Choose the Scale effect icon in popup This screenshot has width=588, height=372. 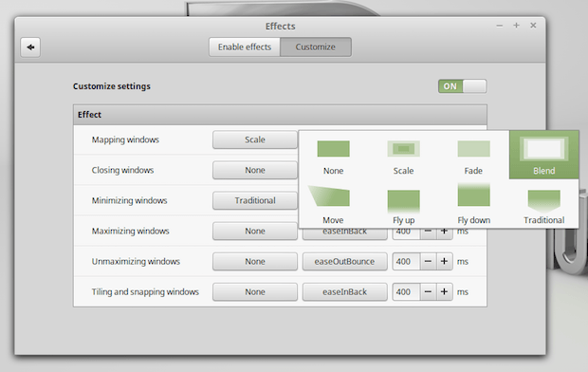tap(403, 149)
